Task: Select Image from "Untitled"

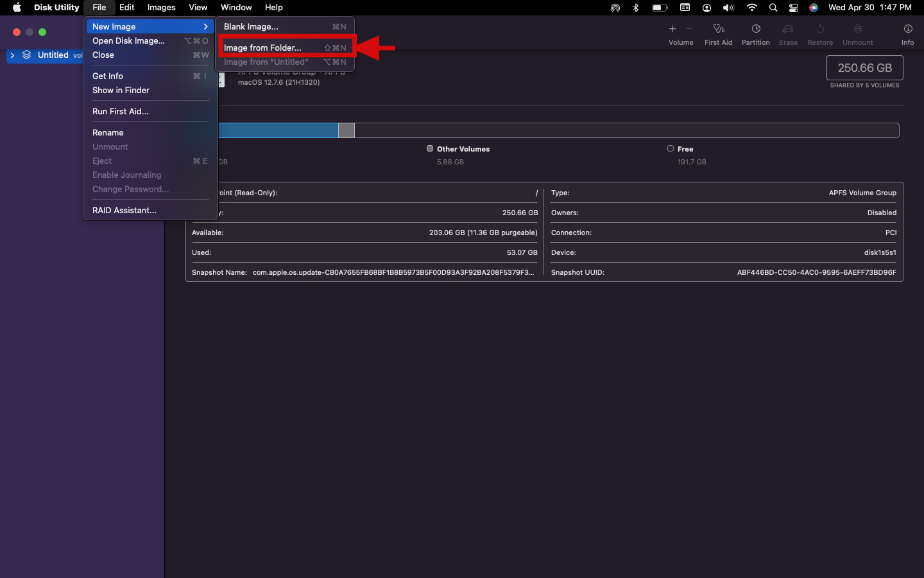Action: [x=285, y=62]
